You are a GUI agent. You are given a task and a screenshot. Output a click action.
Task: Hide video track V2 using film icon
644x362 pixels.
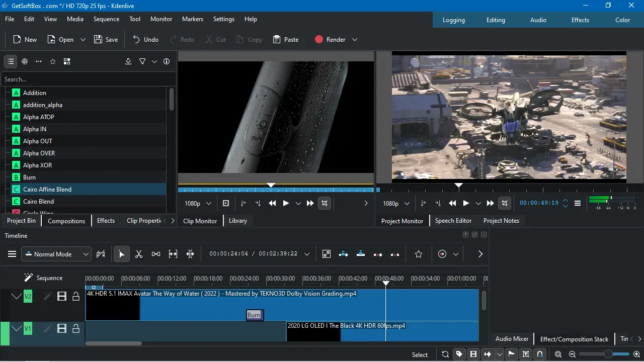[62, 297]
